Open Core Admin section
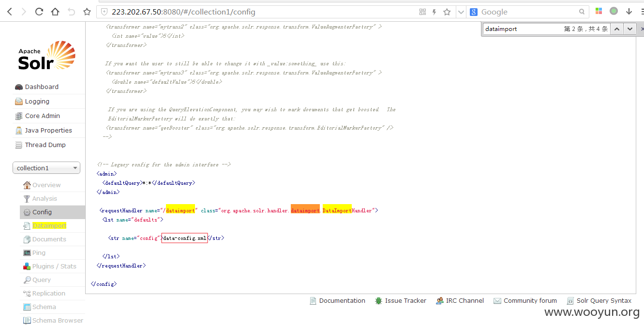Screen dimensions: 644x326 pos(43,116)
